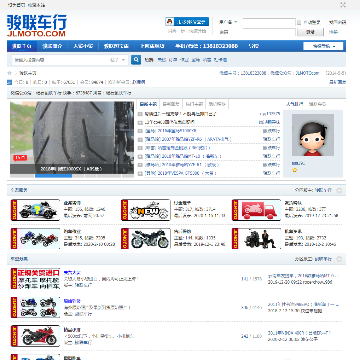Switch to the second thread list tab
This screenshot has height=360, width=360.
[x=171, y=104]
